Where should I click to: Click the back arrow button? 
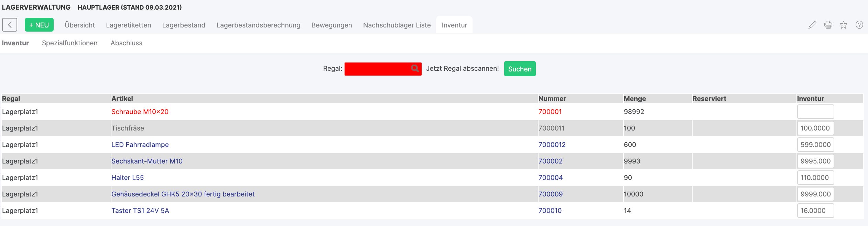point(10,25)
